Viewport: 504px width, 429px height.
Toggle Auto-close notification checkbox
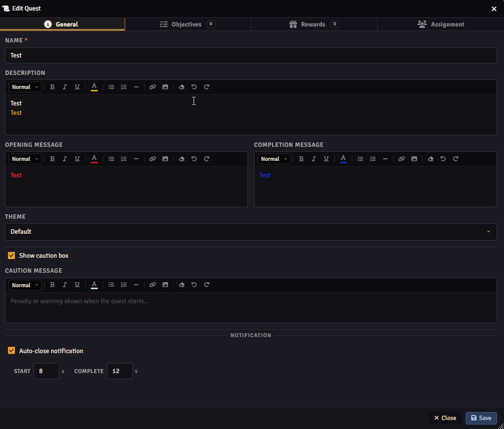pyautogui.click(x=11, y=351)
